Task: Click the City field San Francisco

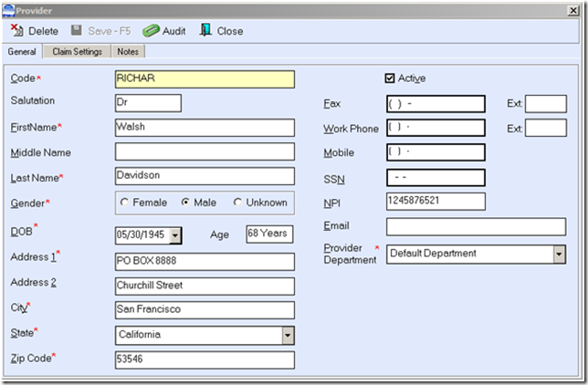Action: (x=205, y=310)
